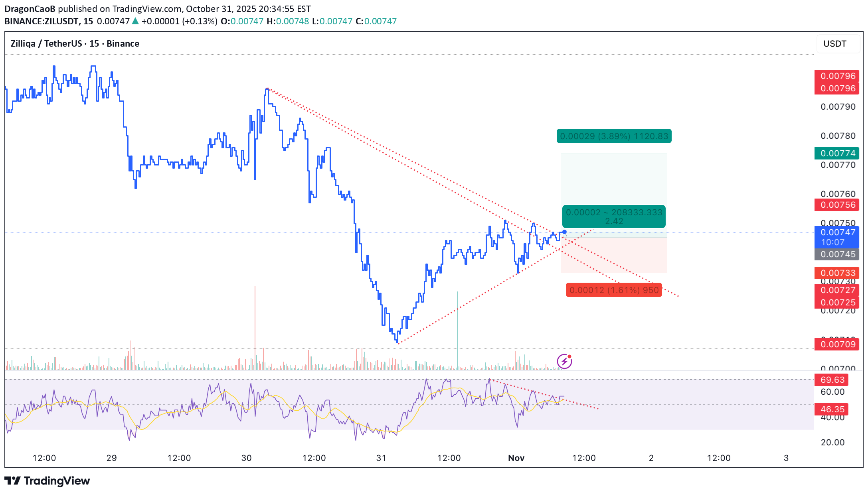This screenshot has width=868, height=494.
Task: Click the DragonCaoB author name in header
Action: 30,9
